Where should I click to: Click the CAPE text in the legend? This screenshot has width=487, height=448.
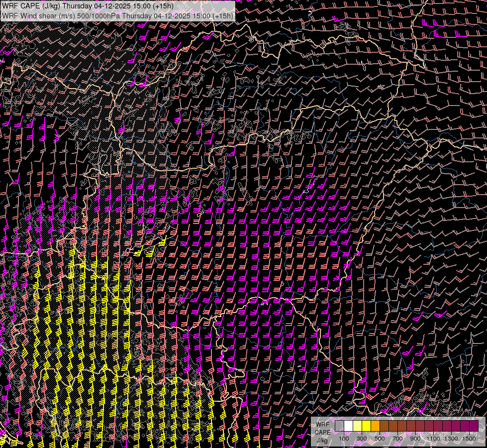(x=322, y=432)
